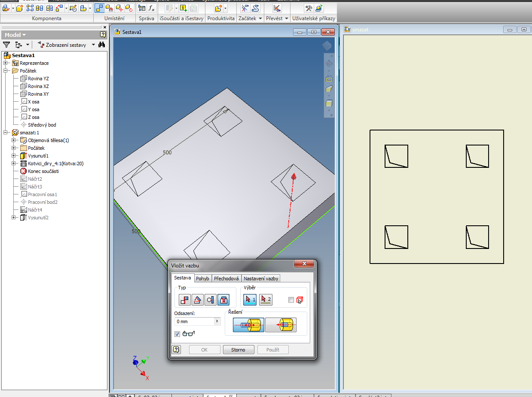Click the Storno button

(x=238, y=350)
